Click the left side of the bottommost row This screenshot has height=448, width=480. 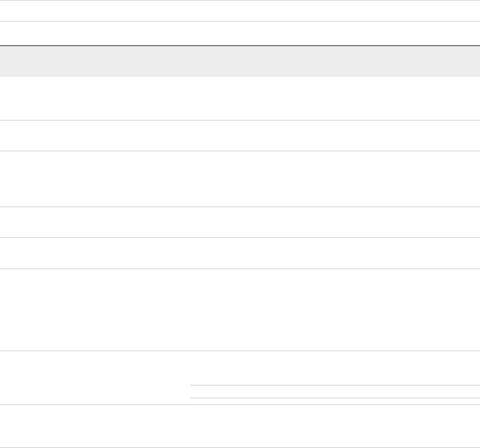[31, 426]
